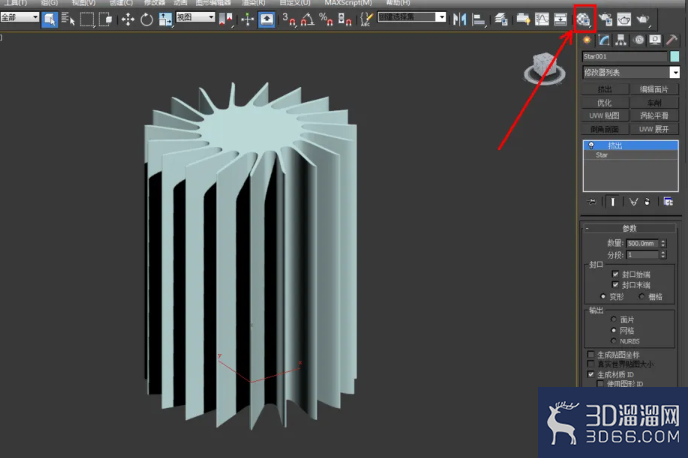
Task: Switch to the Utilities panel tab
Action: pos(672,40)
